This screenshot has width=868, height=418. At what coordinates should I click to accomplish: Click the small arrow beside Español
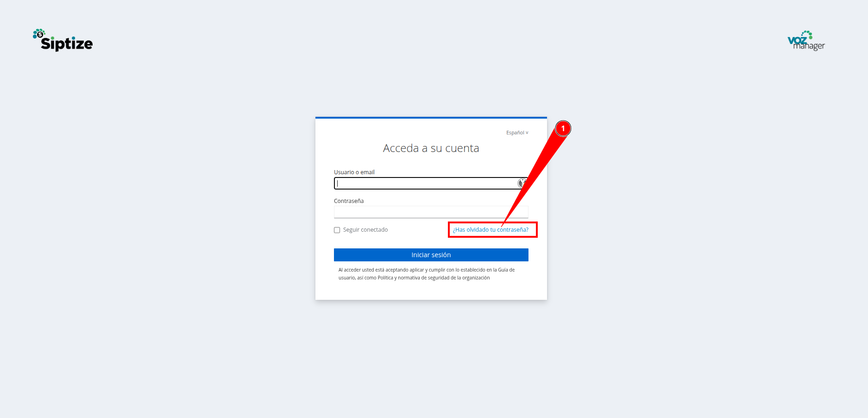point(527,133)
